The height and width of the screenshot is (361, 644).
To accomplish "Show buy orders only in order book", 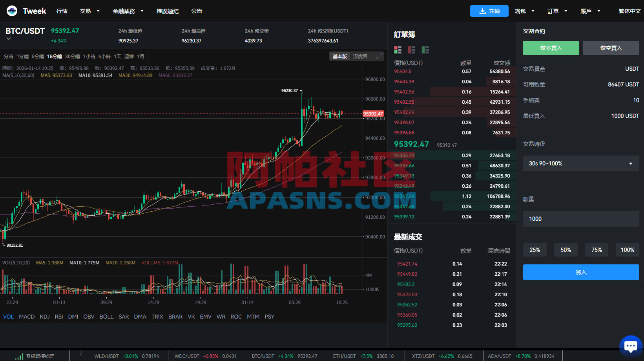I will pyautogui.click(x=425, y=50).
